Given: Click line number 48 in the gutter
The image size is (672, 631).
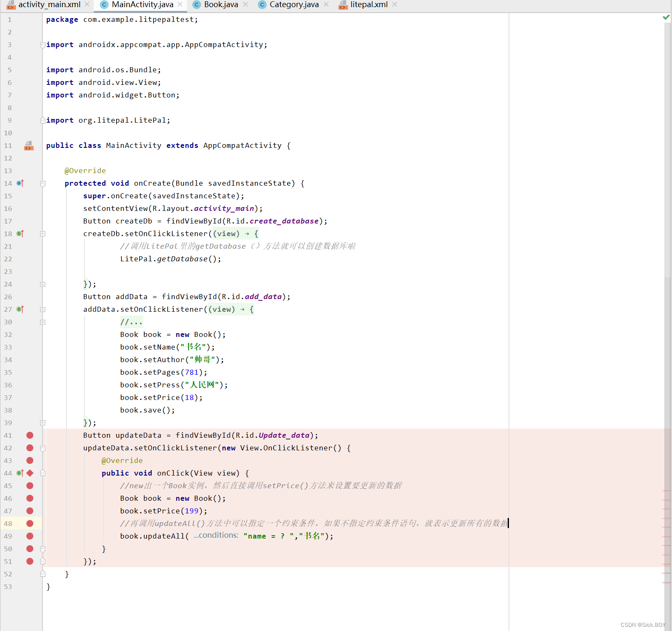Looking at the screenshot, I should (8, 523).
